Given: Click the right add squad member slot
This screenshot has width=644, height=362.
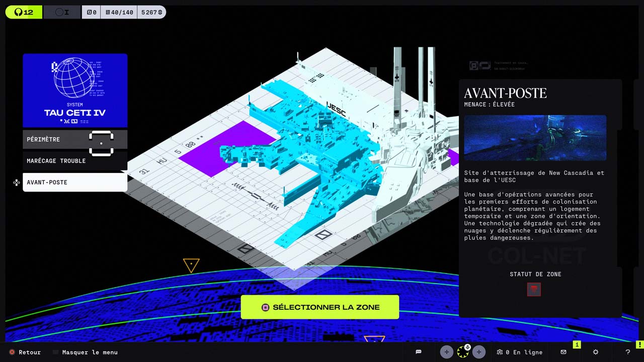Looking at the screenshot, I should [x=478, y=352].
